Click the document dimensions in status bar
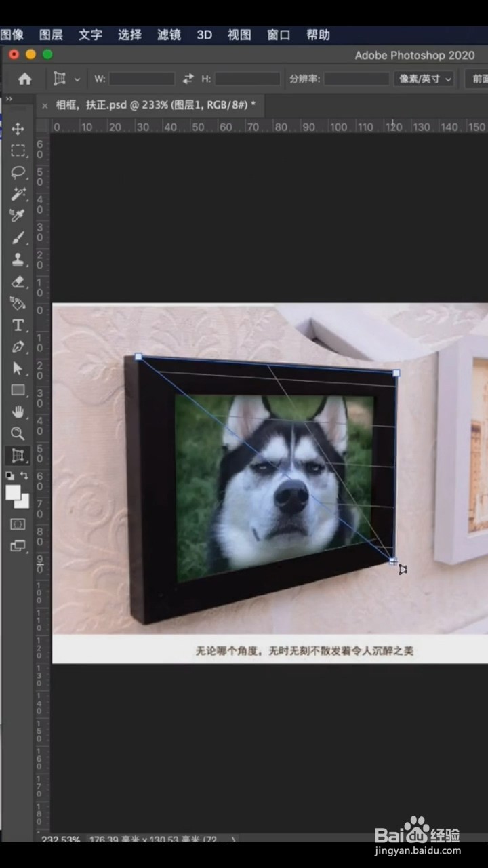 click(x=157, y=840)
